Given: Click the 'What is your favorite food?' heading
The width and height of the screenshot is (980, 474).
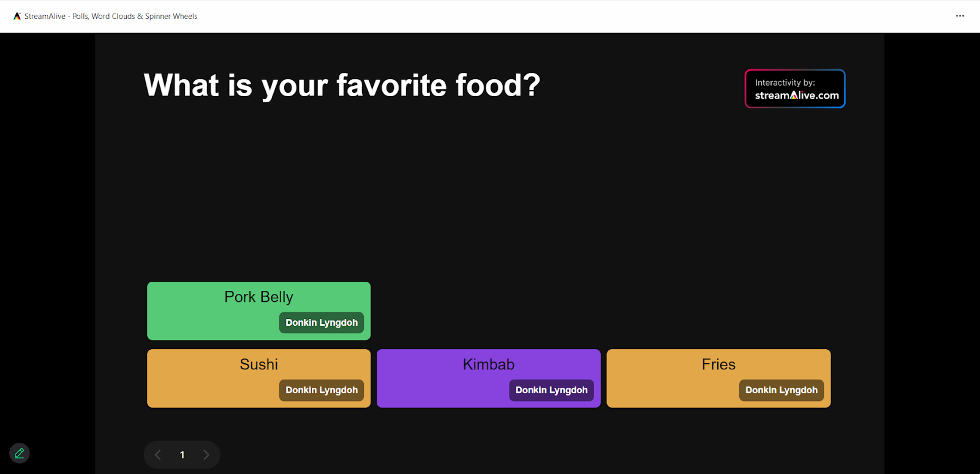Looking at the screenshot, I should point(342,86).
